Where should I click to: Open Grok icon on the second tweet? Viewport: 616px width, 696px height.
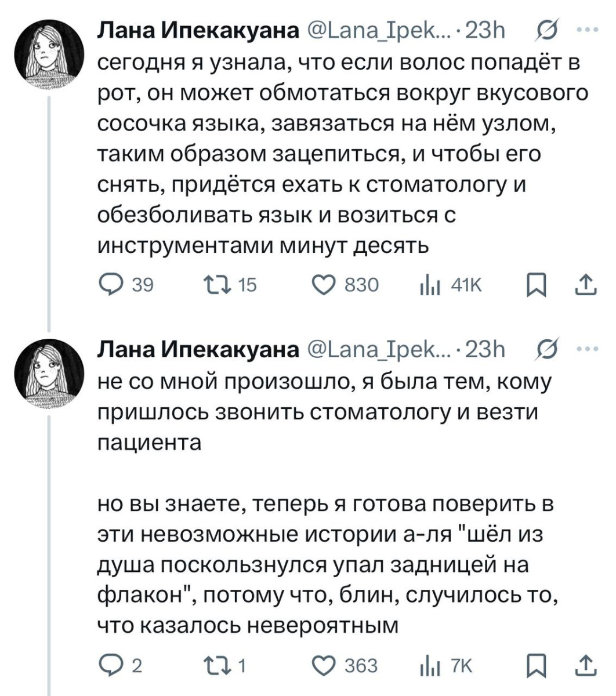click(x=546, y=349)
